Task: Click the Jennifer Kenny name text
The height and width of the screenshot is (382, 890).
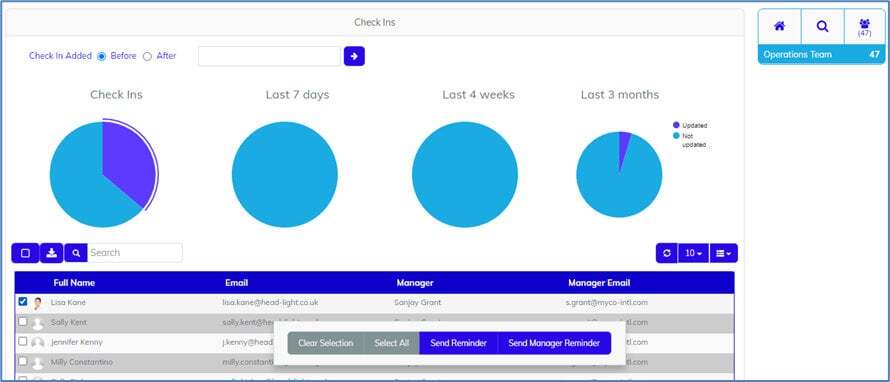Action: 77,342
